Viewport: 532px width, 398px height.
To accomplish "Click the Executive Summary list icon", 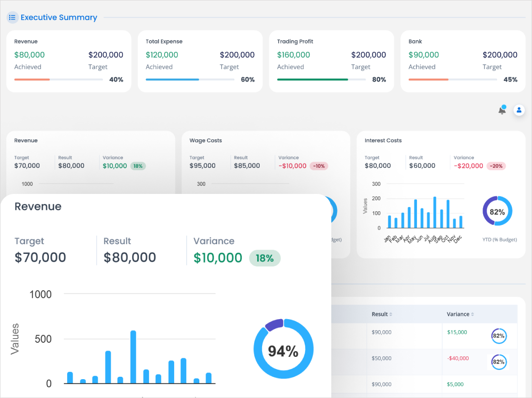I will coord(13,17).
